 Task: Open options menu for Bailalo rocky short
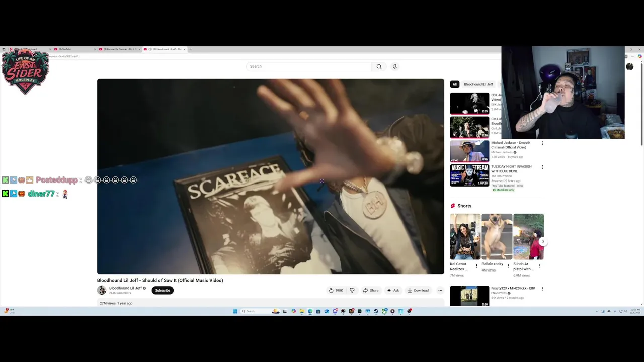[x=508, y=266]
